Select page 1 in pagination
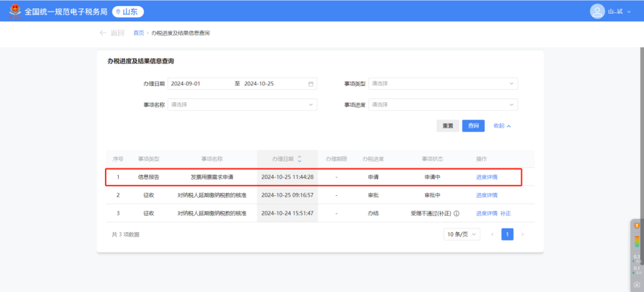Image resolution: width=644 pixels, height=292 pixels. coord(507,235)
